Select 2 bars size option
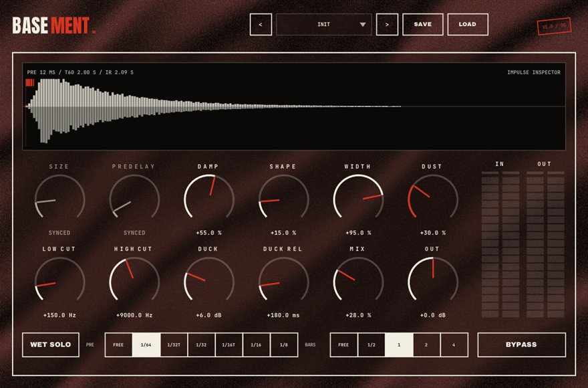 click(426, 345)
